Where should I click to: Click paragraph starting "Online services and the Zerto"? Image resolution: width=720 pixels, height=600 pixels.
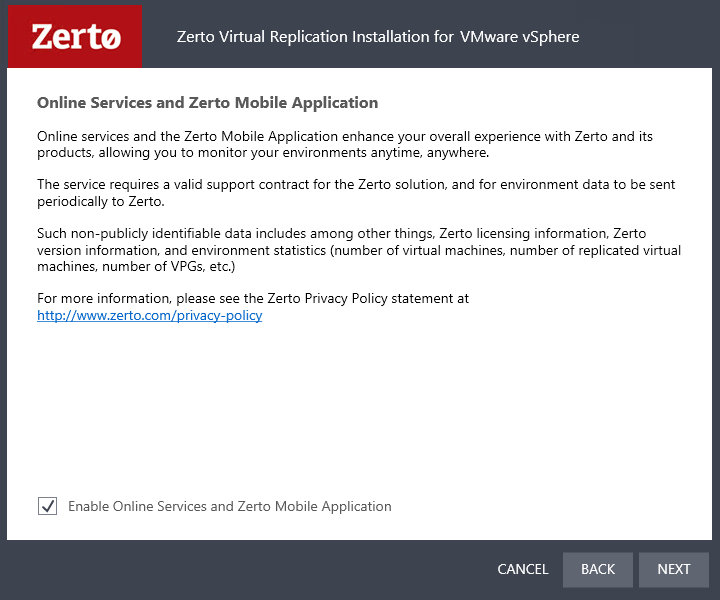(x=345, y=144)
